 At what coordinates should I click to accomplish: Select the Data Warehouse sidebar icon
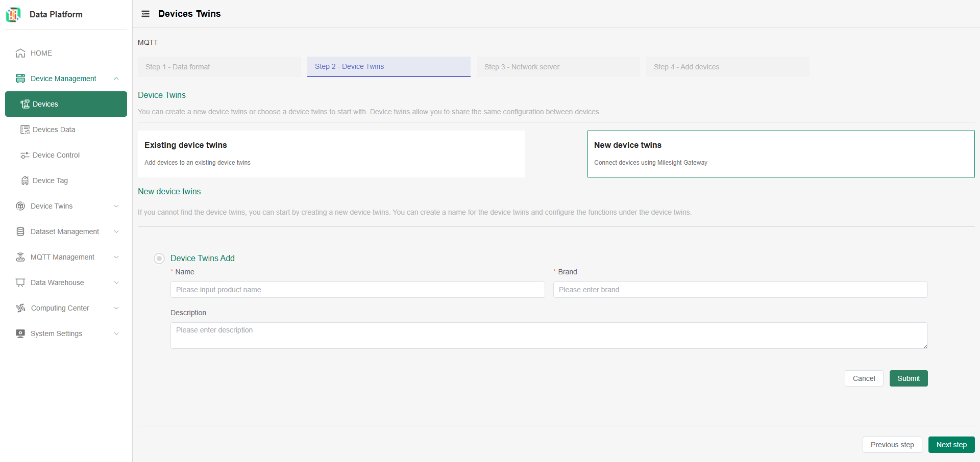tap(20, 283)
